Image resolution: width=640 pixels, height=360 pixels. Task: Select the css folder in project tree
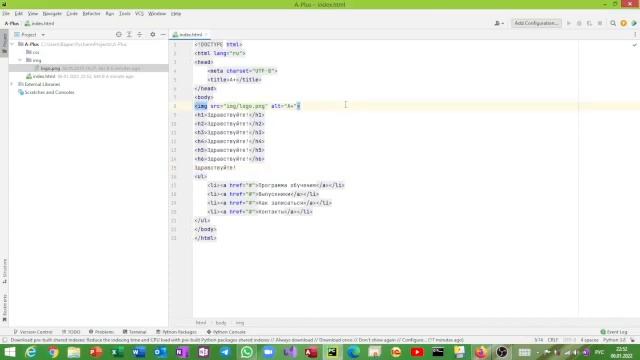pos(33,52)
